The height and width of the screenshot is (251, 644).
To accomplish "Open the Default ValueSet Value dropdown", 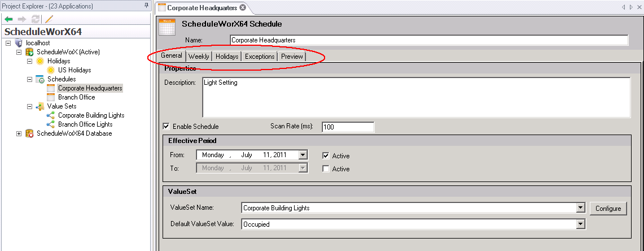I will coord(580,224).
